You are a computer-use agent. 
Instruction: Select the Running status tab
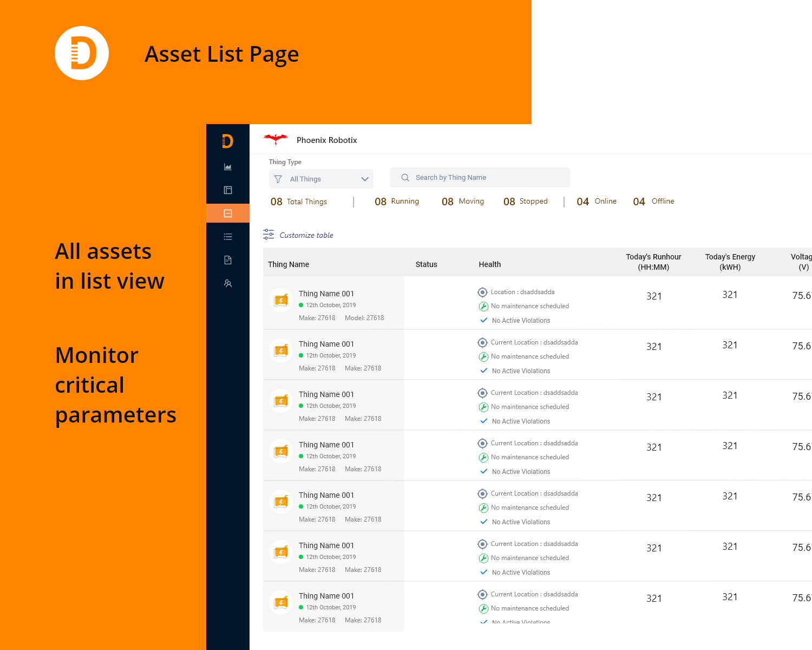point(397,201)
